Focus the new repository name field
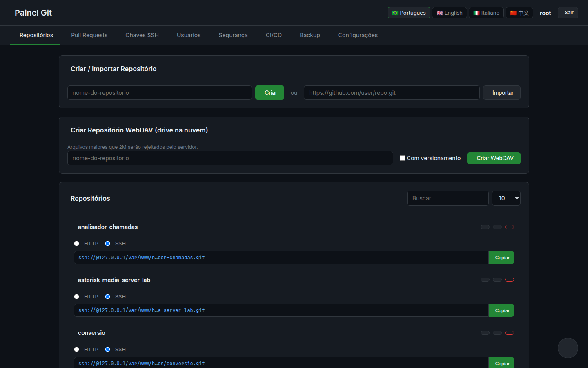 tap(160, 93)
